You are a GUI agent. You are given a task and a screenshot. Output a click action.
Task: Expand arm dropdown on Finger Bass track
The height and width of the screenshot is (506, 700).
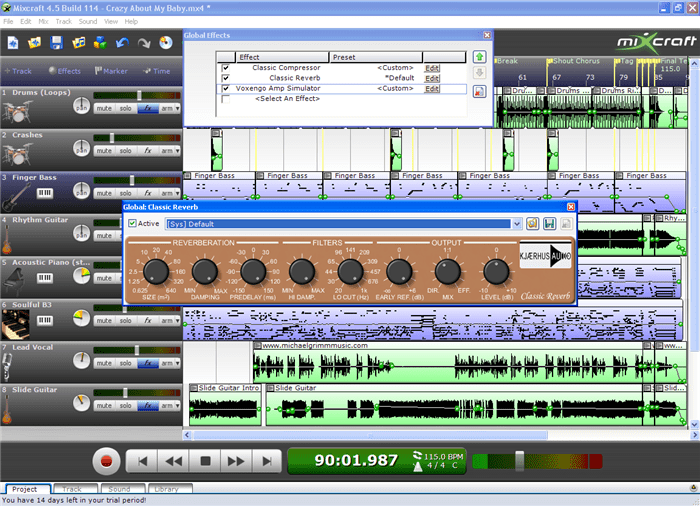pos(177,193)
